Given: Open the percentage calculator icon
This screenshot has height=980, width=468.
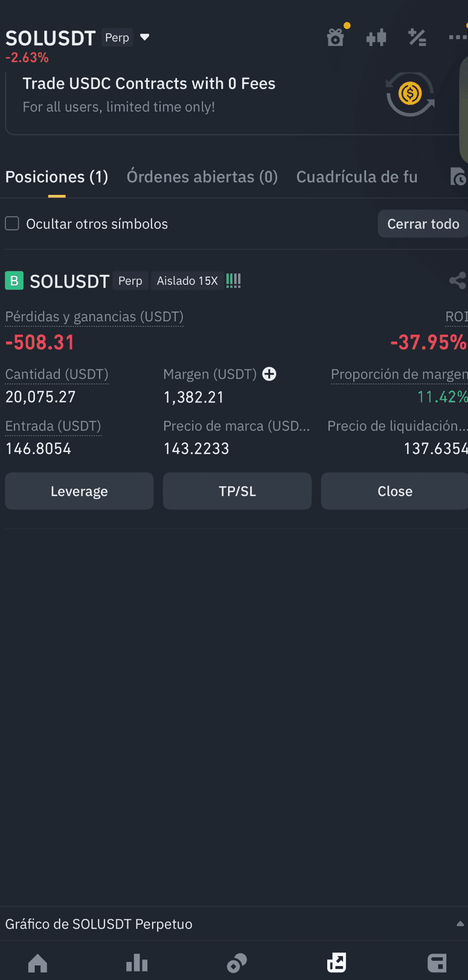Looking at the screenshot, I should [x=417, y=37].
